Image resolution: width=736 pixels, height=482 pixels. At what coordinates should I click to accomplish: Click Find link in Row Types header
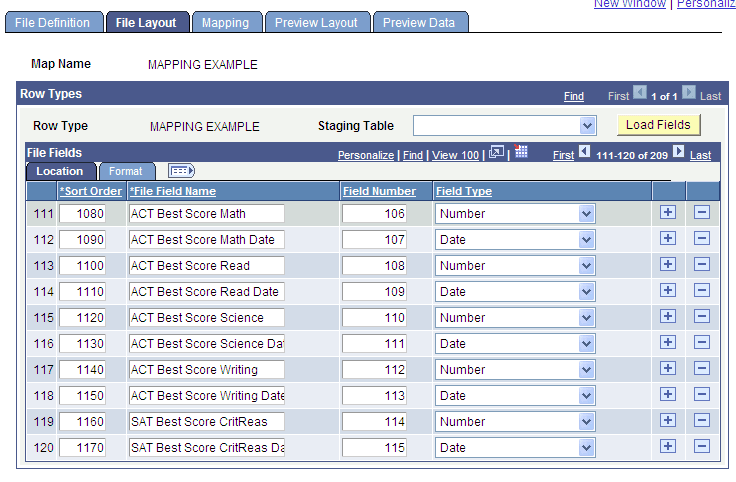coord(574,96)
